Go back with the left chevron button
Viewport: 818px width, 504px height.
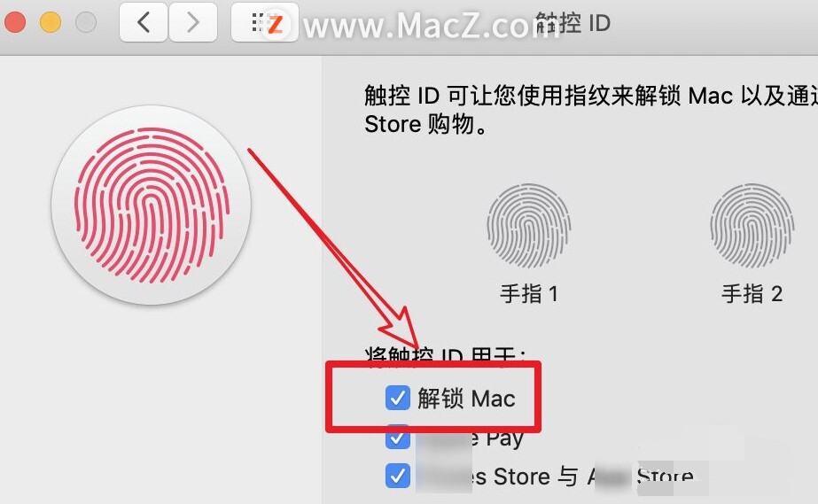[x=144, y=22]
